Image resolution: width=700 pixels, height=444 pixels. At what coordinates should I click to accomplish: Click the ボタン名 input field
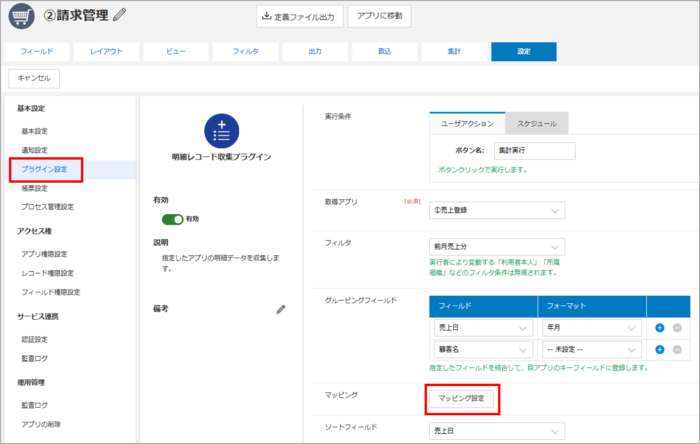coord(534,151)
